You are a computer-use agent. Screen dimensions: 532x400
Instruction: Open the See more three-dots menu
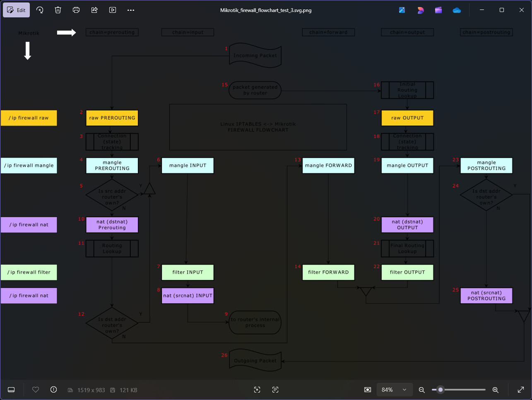(131, 10)
